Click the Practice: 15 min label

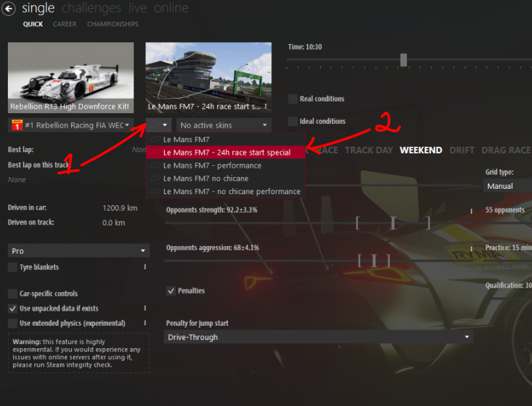point(508,247)
